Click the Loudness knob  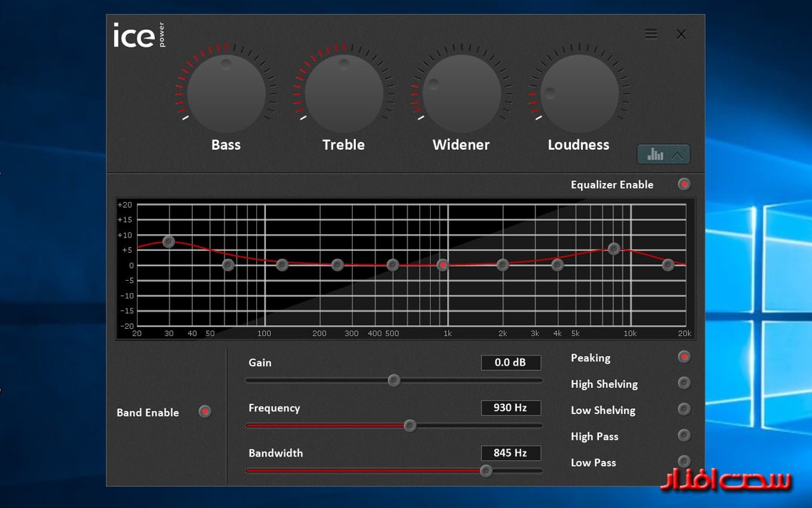click(579, 93)
